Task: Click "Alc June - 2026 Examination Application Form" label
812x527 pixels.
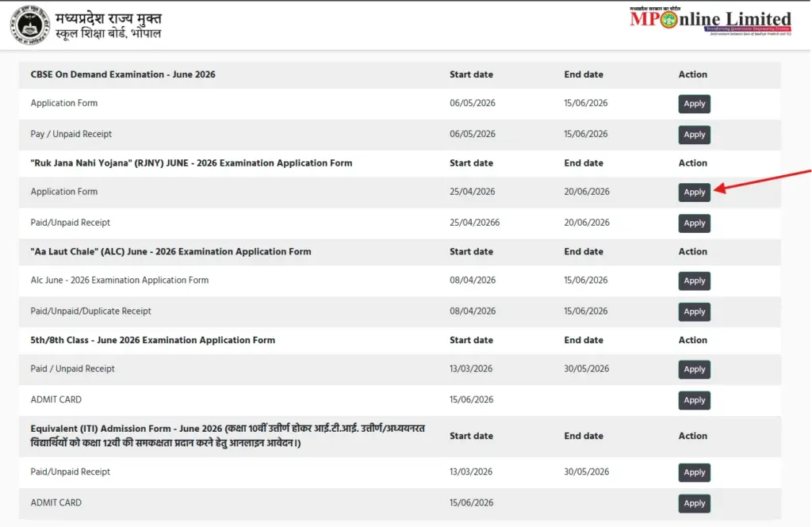Action: pyautogui.click(x=120, y=280)
